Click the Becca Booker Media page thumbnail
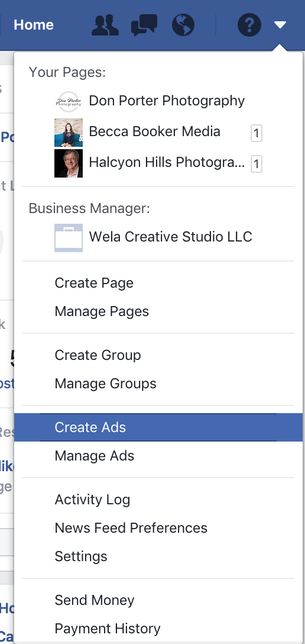This screenshot has height=644, width=305. pyautogui.click(x=69, y=132)
